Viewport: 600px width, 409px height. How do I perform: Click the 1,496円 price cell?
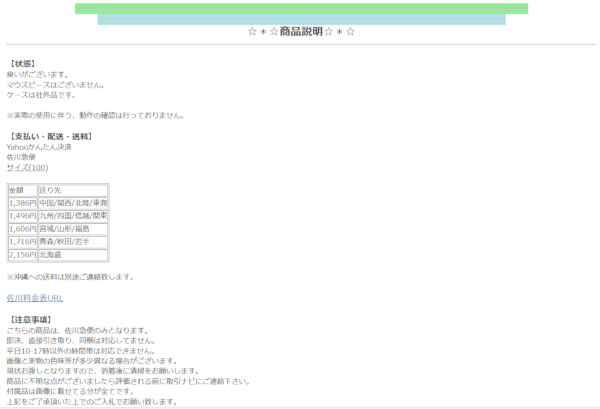point(22,216)
